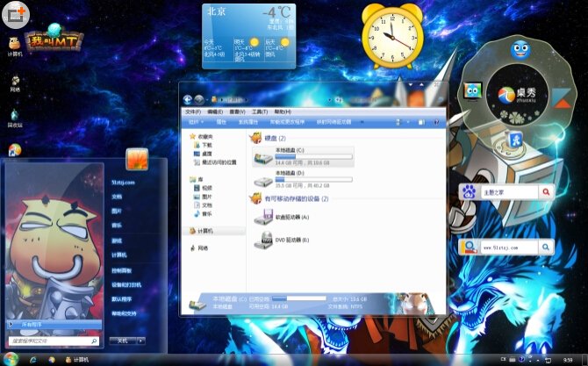This screenshot has height=366, width=588.
Task: Click the Baidu paw logo in search widget
Action: click(x=469, y=192)
